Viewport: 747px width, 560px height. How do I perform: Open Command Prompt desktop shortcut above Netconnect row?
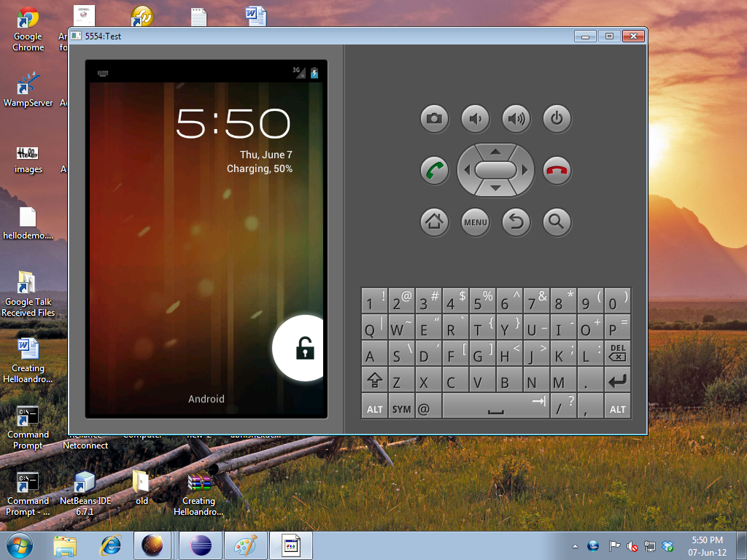click(28, 427)
